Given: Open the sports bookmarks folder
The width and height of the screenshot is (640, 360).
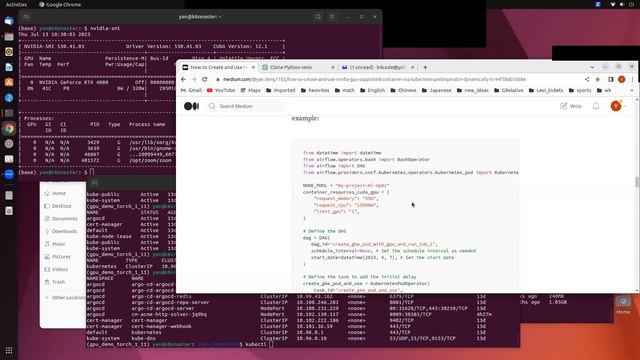Looking at the screenshot, I should click(580, 90).
